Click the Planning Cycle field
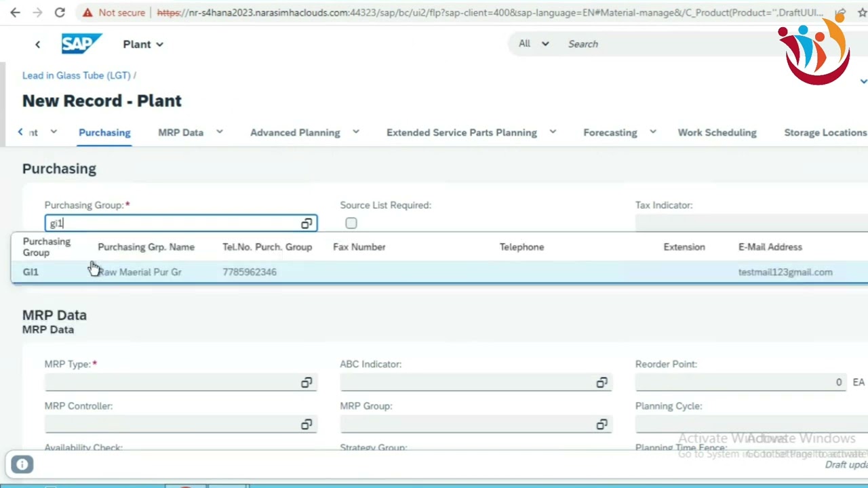 (751, 424)
